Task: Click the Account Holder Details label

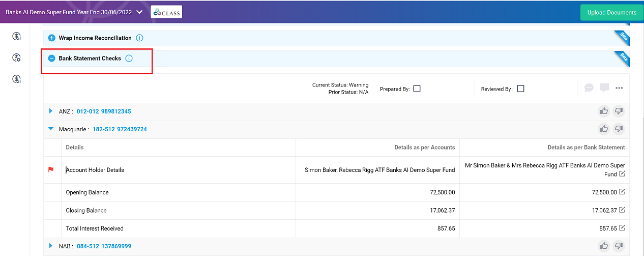Action: [x=95, y=170]
